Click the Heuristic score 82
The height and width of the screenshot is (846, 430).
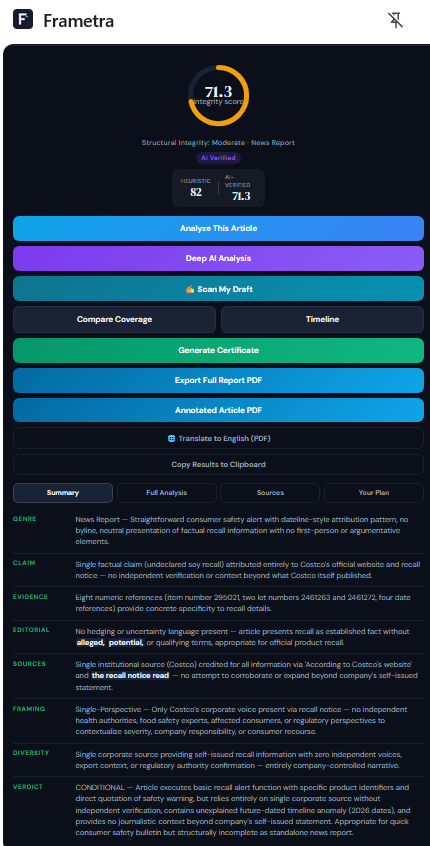click(x=196, y=188)
